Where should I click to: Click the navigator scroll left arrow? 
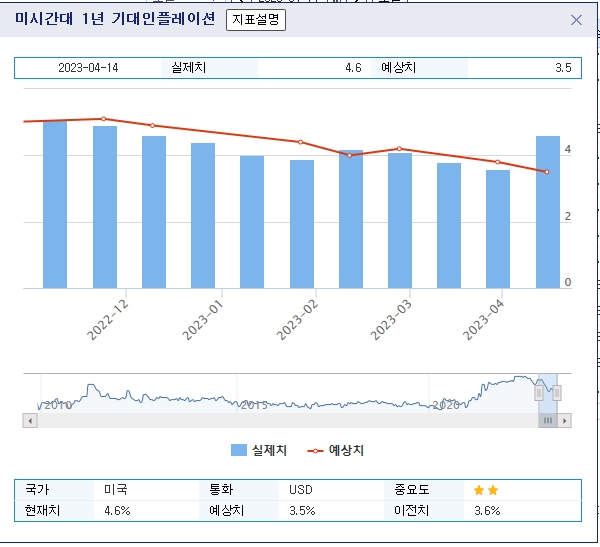pos(30,421)
